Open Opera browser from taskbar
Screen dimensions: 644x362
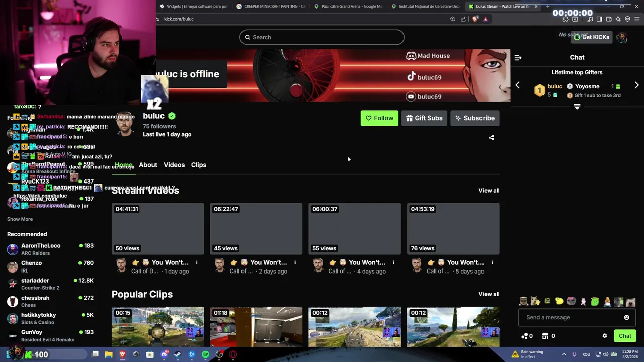click(x=233, y=355)
